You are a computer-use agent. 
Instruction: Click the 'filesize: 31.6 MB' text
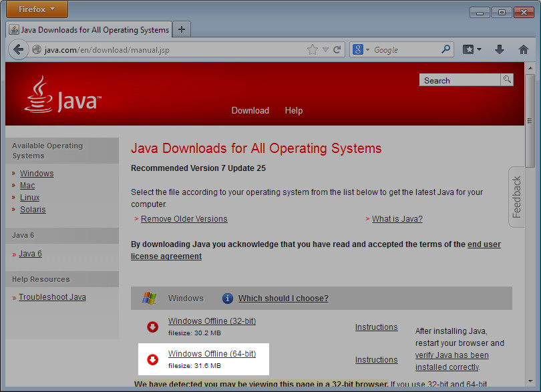coord(194,366)
